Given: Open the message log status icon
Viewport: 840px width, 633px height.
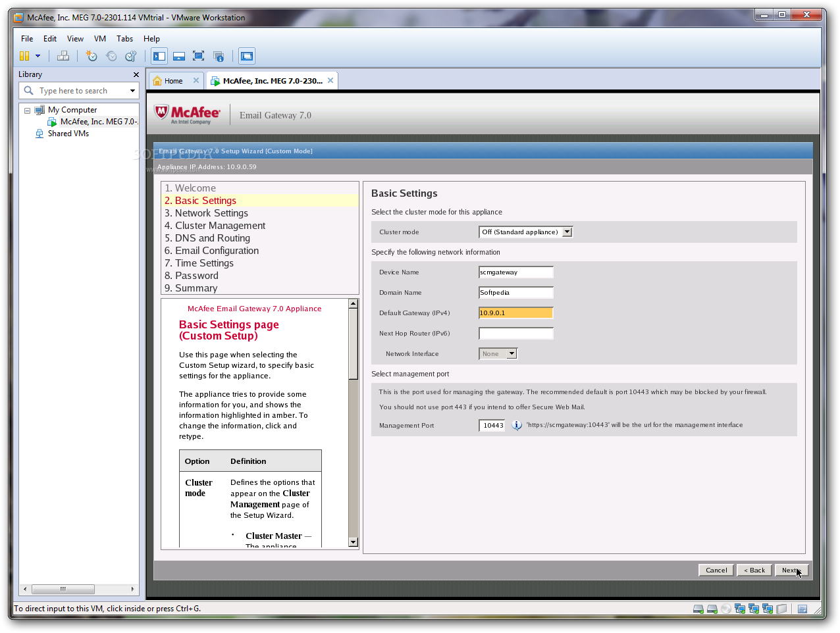Looking at the screenshot, I should coord(802,609).
